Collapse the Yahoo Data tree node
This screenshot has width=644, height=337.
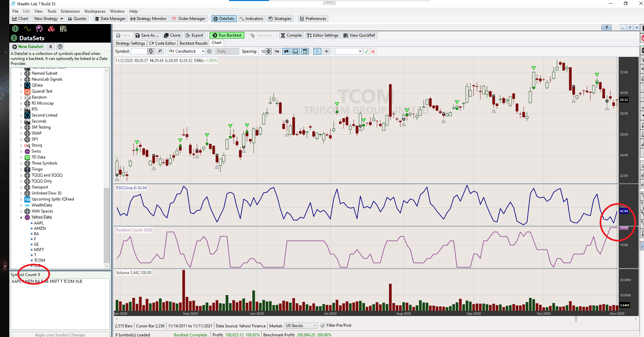click(21, 217)
